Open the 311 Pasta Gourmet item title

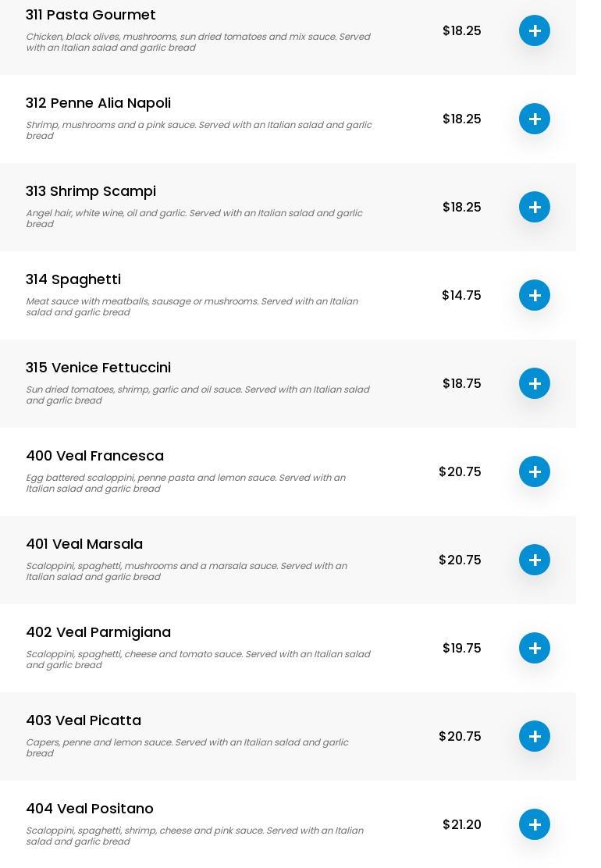tap(91, 15)
